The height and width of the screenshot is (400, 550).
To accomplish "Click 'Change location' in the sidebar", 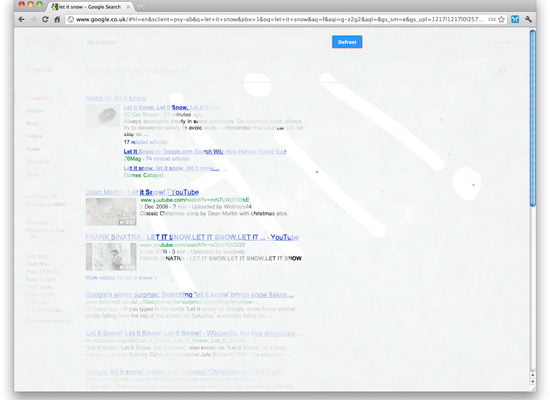I will [x=46, y=204].
